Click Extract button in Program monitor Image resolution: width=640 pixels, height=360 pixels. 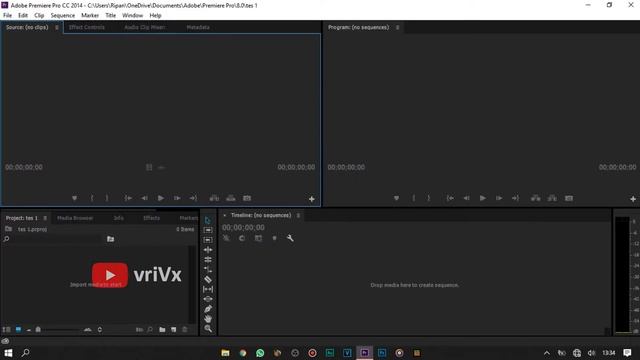(552, 198)
